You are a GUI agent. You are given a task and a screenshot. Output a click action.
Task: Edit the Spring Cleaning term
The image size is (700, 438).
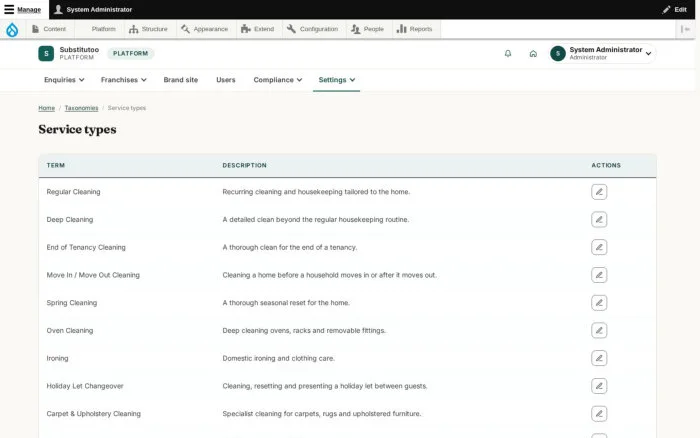tap(599, 303)
